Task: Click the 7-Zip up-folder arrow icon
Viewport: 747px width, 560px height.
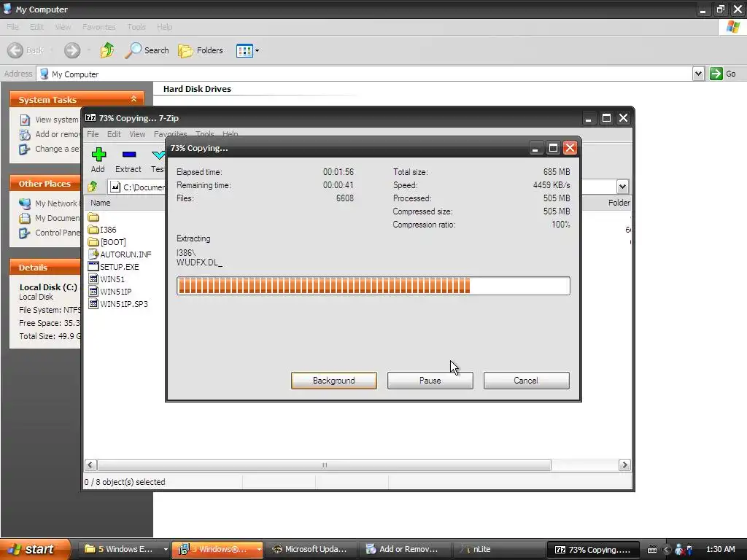Action: (x=93, y=187)
